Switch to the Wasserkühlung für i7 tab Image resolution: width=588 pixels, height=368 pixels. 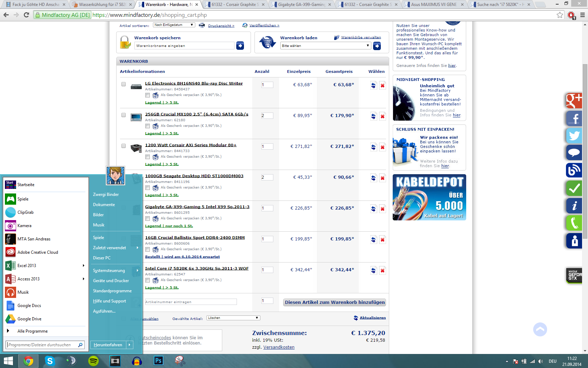(102, 5)
